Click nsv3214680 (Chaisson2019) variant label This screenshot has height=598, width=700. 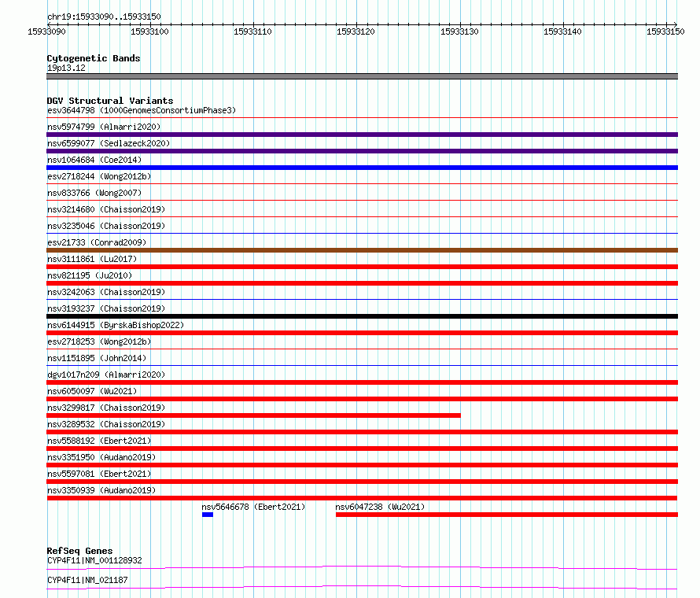(x=106, y=209)
